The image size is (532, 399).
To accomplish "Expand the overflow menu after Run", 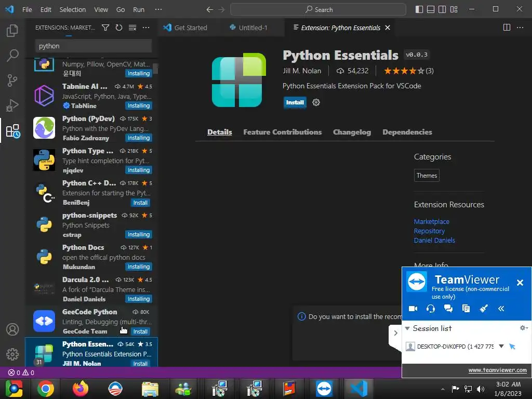I will point(158,9).
